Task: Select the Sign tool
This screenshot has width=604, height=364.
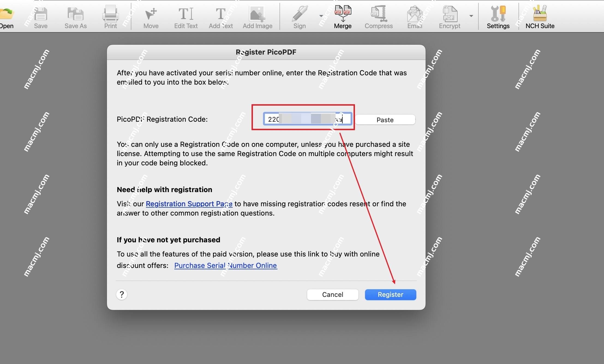Action: coord(300,18)
